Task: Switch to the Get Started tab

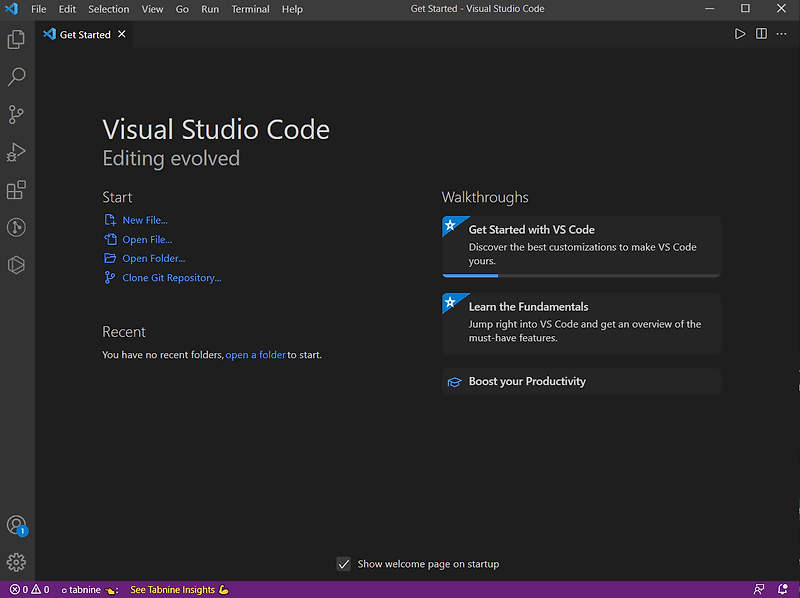Action: [84, 33]
